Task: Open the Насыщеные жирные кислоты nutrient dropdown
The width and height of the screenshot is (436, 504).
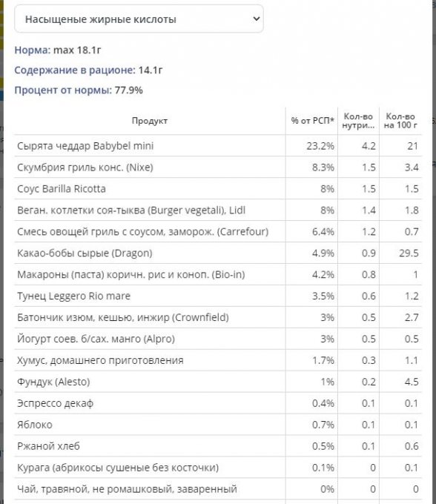Action: tap(139, 19)
